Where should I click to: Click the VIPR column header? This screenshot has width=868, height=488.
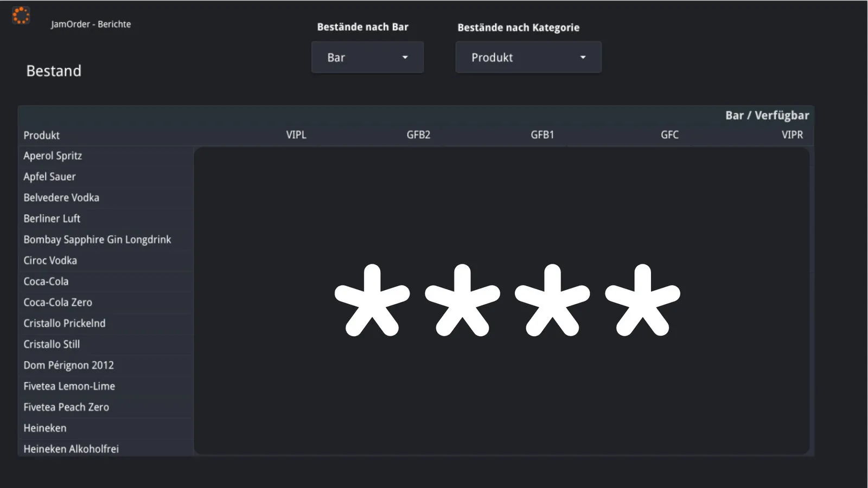[792, 134]
